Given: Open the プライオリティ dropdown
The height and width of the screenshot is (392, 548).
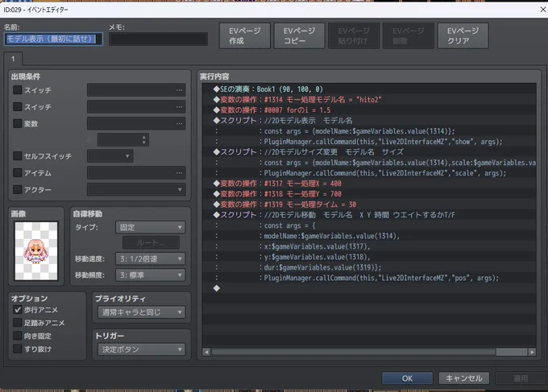Looking at the screenshot, I should point(142,312).
